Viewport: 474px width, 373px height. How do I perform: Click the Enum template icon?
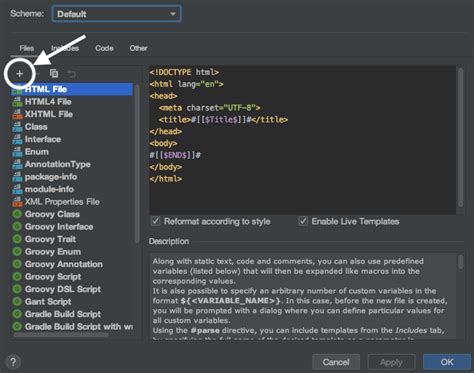point(17,152)
